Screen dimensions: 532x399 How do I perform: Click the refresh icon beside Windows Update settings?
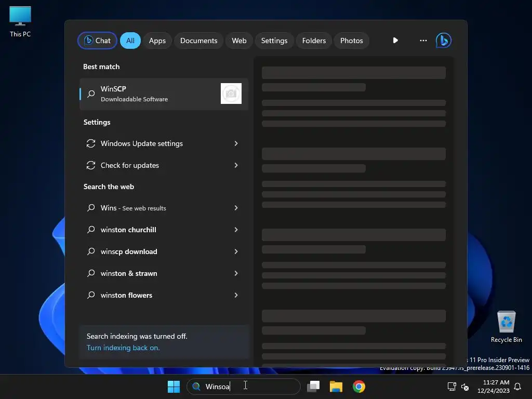click(x=91, y=143)
